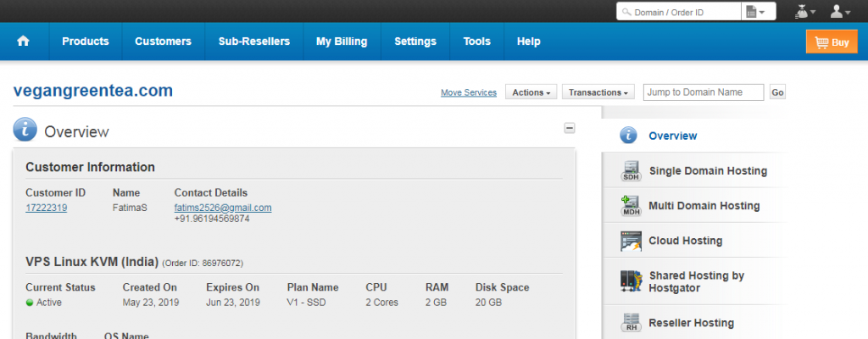This screenshot has width=868, height=339.
Task: Open the Settings menu
Action: pyautogui.click(x=415, y=42)
